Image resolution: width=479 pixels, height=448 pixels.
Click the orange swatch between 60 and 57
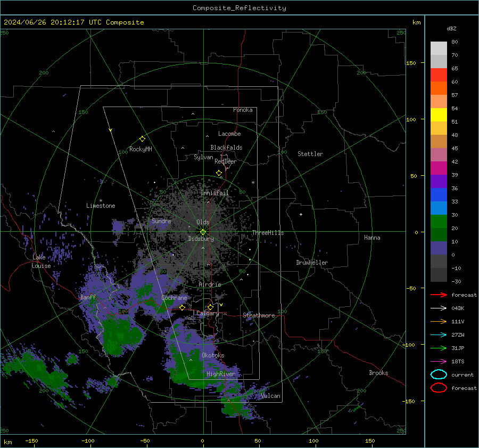pyautogui.click(x=439, y=88)
